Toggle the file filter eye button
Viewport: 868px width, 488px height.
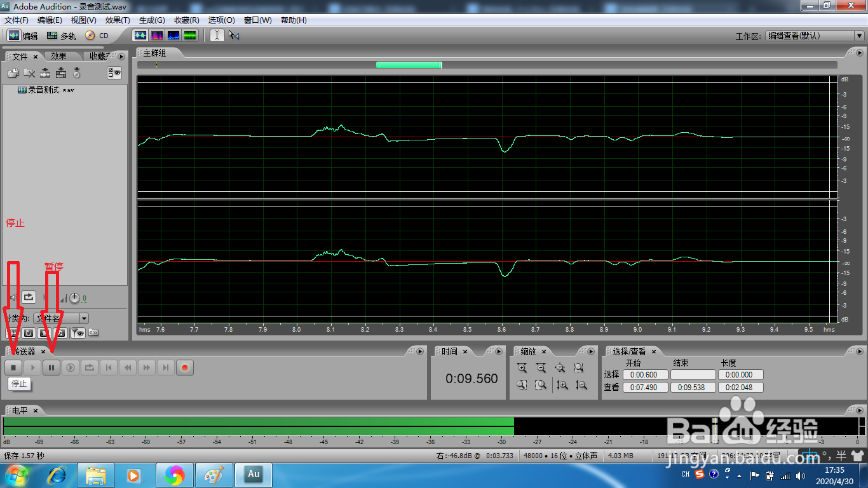coord(78,332)
